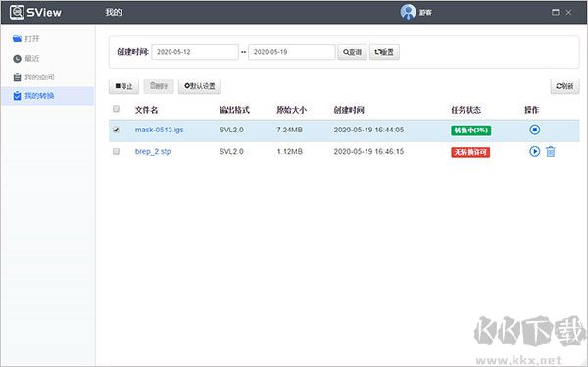Uncheck the mask-0513.igs row checkbox
Image resolution: width=588 pixels, height=367 pixels.
click(116, 130)
